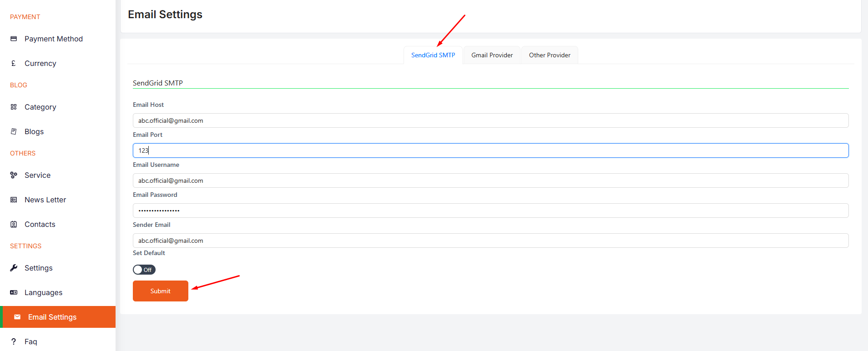Click the Service icon in sidebar
Screen dimensions: 868x351
pyautogui.click(x=14, y=175)
